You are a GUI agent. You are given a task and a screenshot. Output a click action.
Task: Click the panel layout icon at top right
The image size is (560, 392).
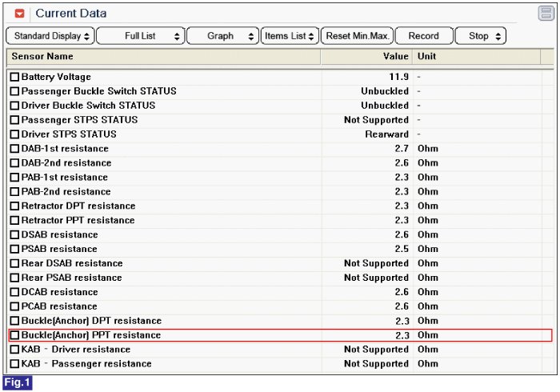pyautogui.click(x=546, y=14)
